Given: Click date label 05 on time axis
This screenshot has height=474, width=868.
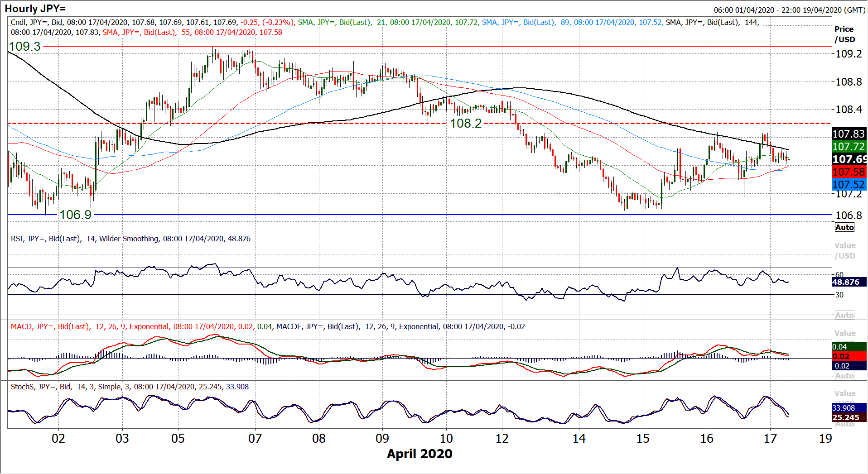Looking at the screenshot, I should [x=178, y=438].
